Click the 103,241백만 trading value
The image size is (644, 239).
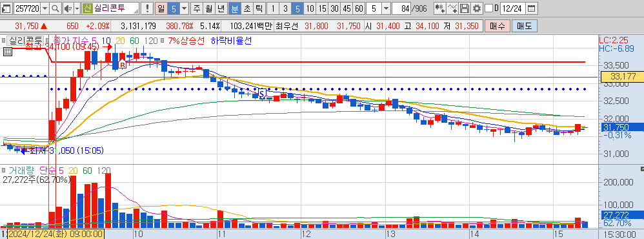tap(252, 26)
